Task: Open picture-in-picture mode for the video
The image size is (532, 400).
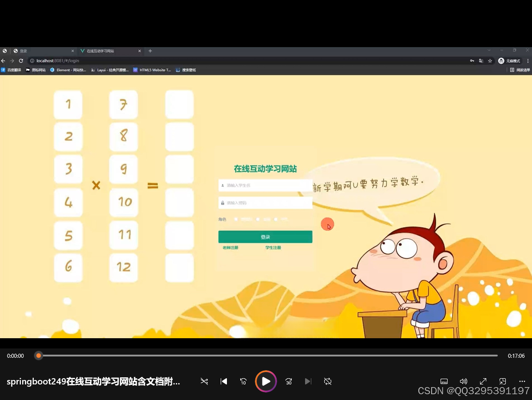Action: 502,381
